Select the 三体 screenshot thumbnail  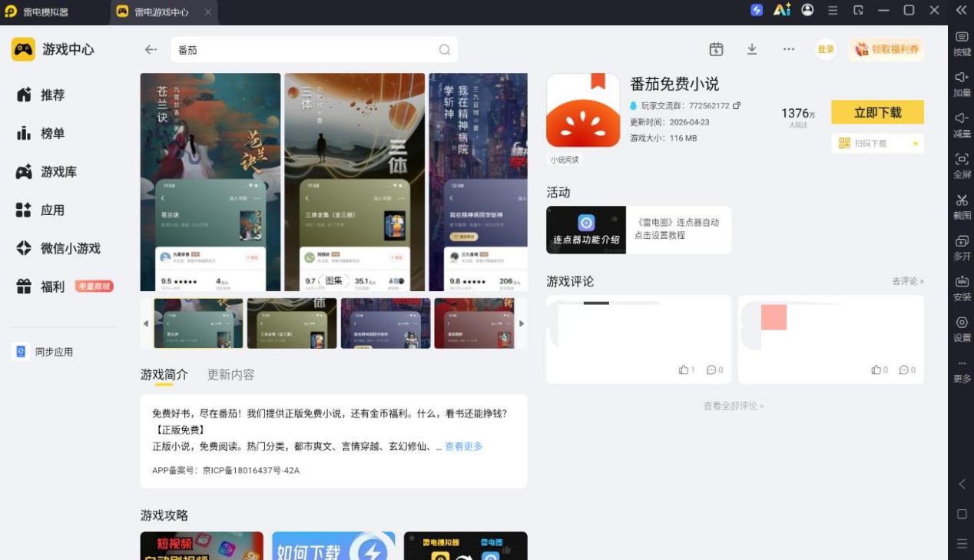292,323
